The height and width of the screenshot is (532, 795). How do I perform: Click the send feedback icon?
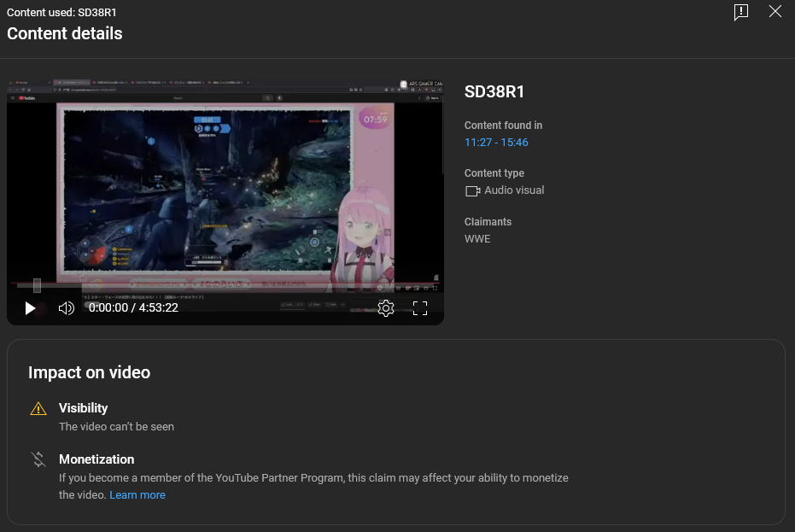tap(740, 12)
